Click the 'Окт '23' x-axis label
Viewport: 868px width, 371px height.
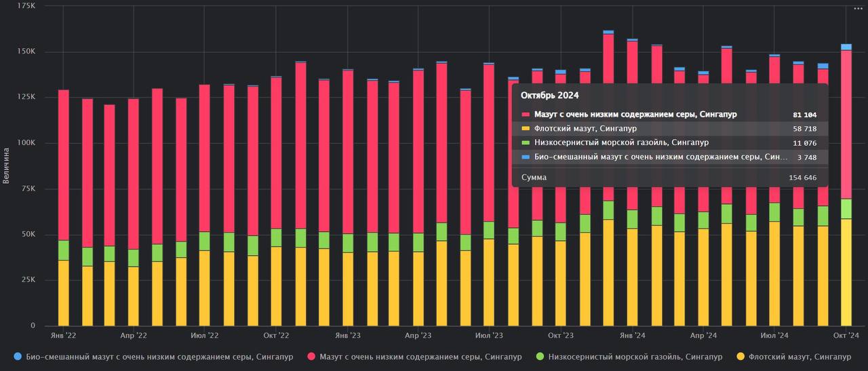point(561,336)
